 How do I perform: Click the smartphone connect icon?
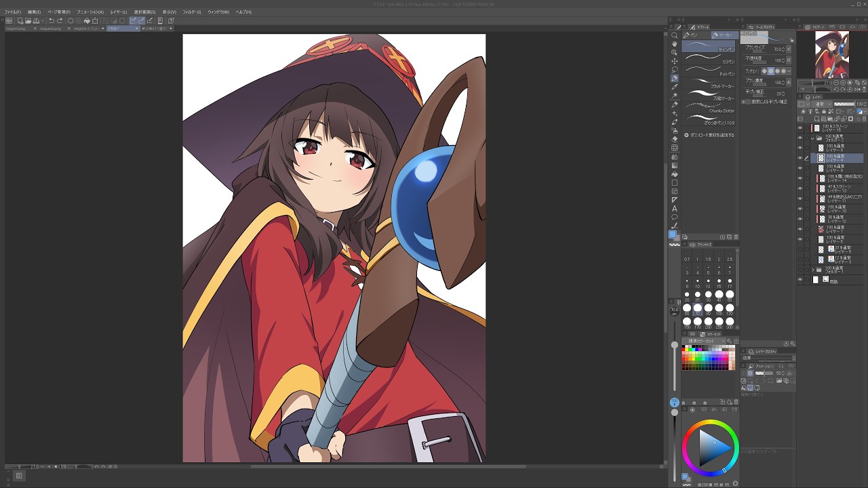point(160,21)
